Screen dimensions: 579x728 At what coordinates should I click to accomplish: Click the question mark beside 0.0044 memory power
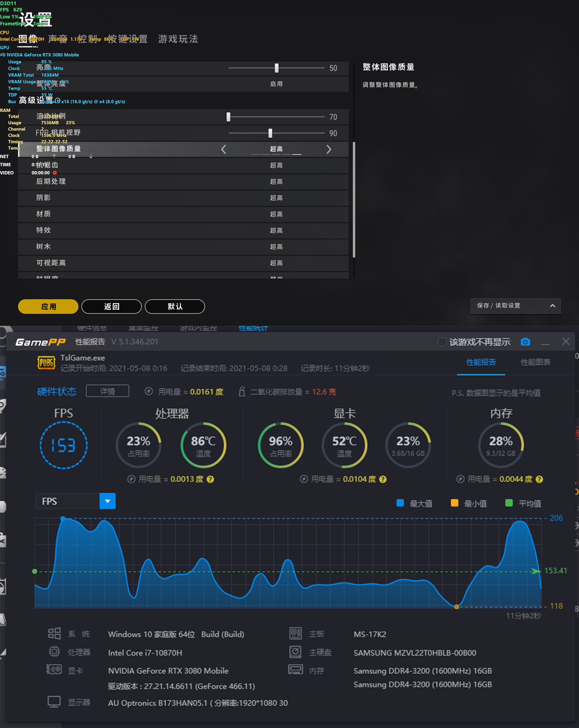pos(539,479)
